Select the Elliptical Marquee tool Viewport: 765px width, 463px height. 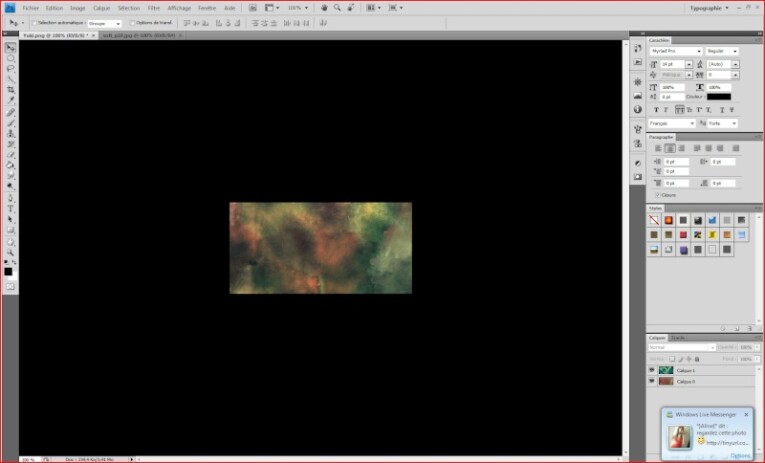pos(10,58)
